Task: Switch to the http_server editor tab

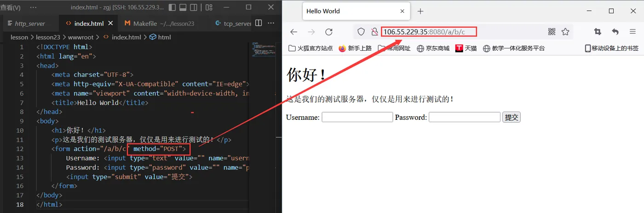Action: click(x=30, y=24)
